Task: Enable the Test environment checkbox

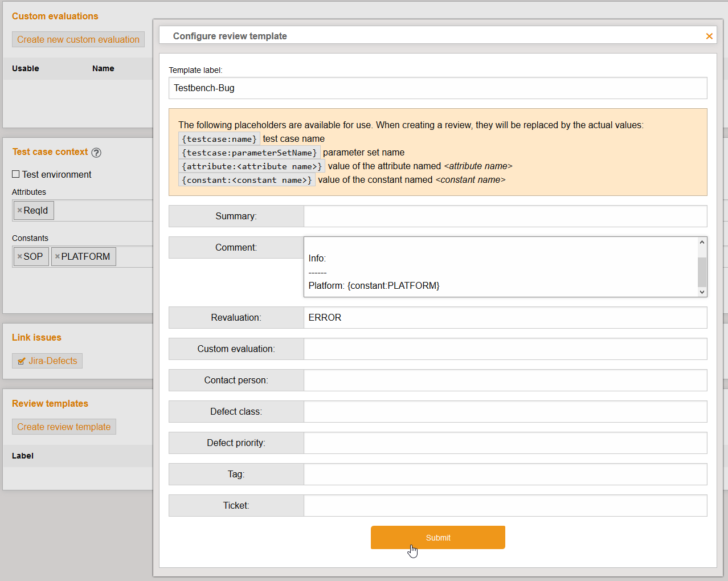Action: [16, 174]
